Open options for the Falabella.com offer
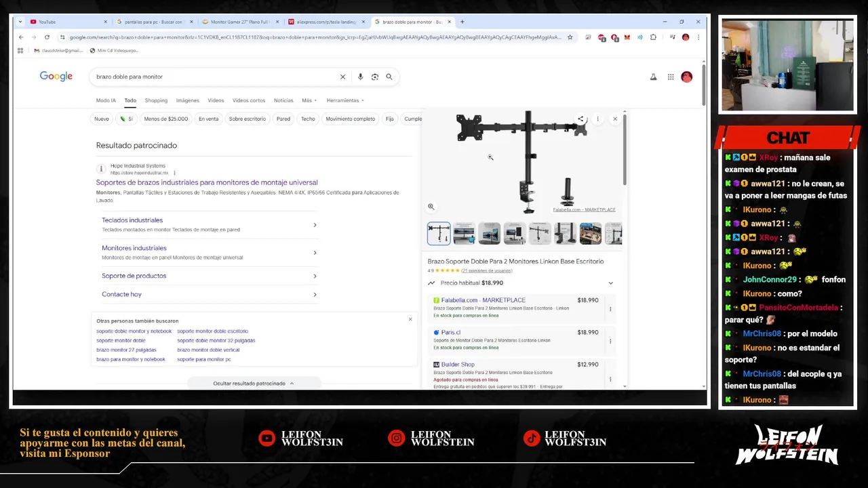 click(x=610, y=309)
